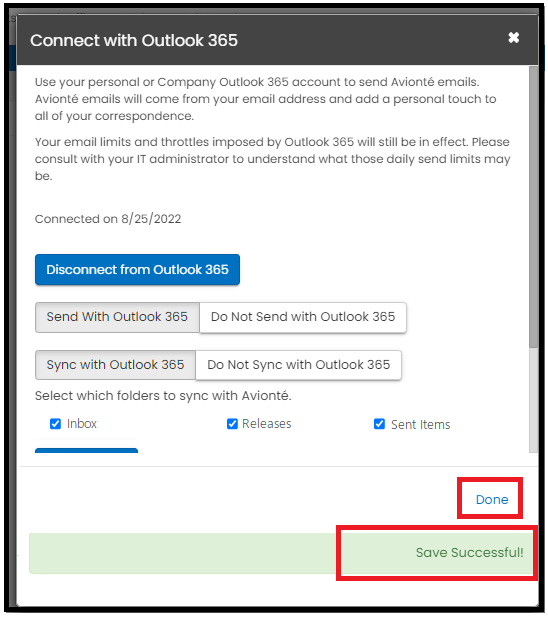Select Sync with Outlook 365 option
The height and width of the screenshot is (617, 548).
click(115, 365)
